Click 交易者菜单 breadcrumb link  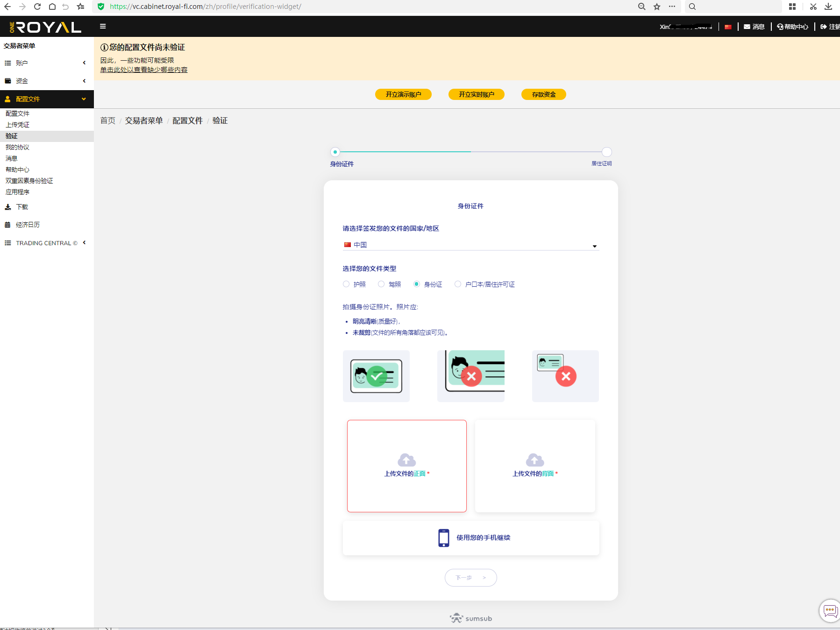click(x=144, y=120)
